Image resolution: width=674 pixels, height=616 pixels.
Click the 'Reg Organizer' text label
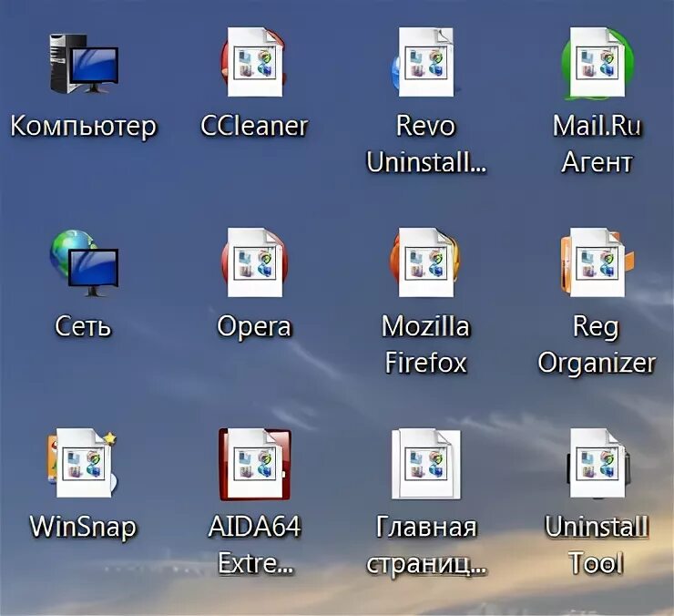[597, 345]
